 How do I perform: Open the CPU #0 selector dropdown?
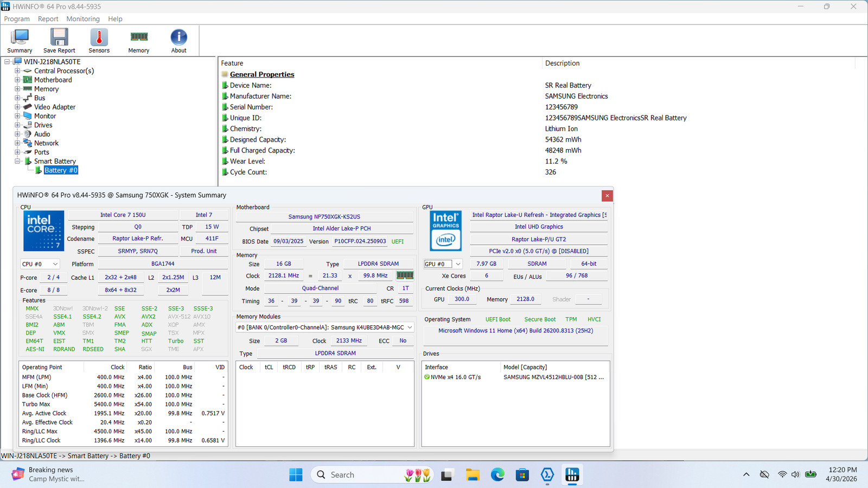click(x=40, y=264)
